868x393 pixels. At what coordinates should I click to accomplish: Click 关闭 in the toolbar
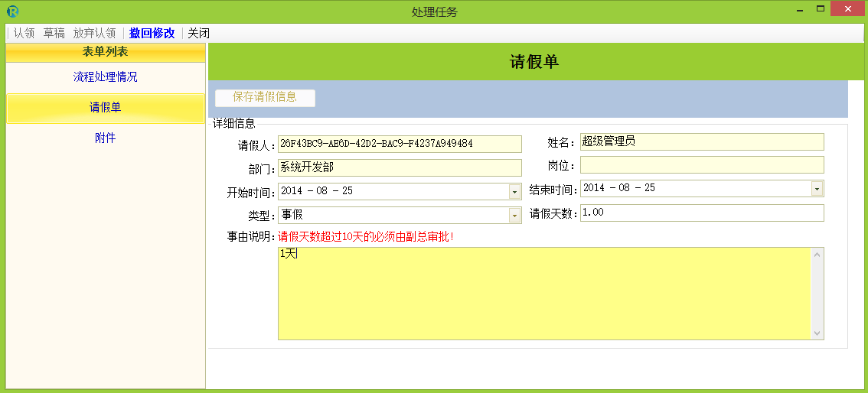tap(198, 33)
